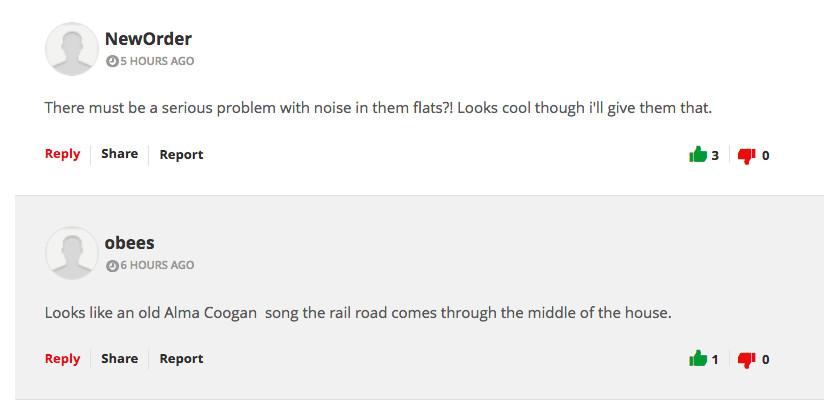Click the upvote count 1 on obees' comment
826x406 pixels.
pos(715,360)
